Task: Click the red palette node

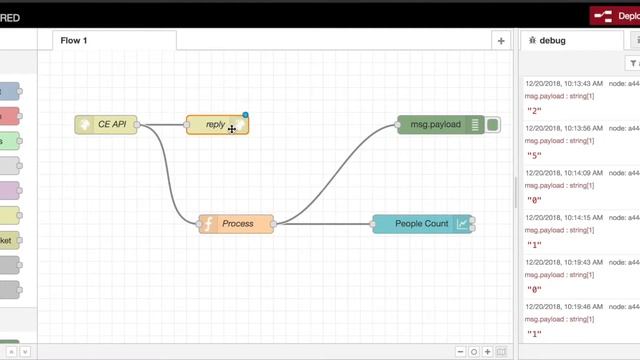Action: [x=9, y=116]
